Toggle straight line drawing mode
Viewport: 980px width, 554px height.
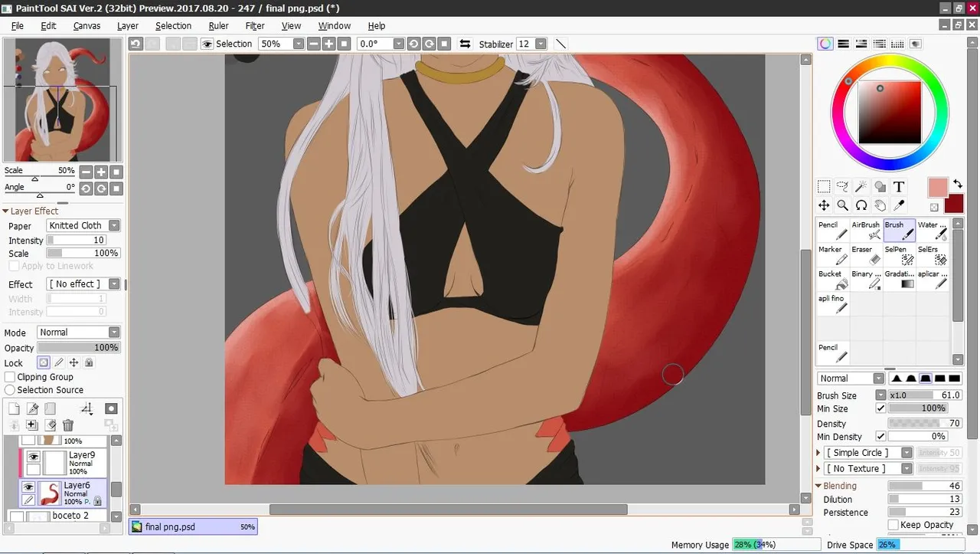click(x=561, y=44)
